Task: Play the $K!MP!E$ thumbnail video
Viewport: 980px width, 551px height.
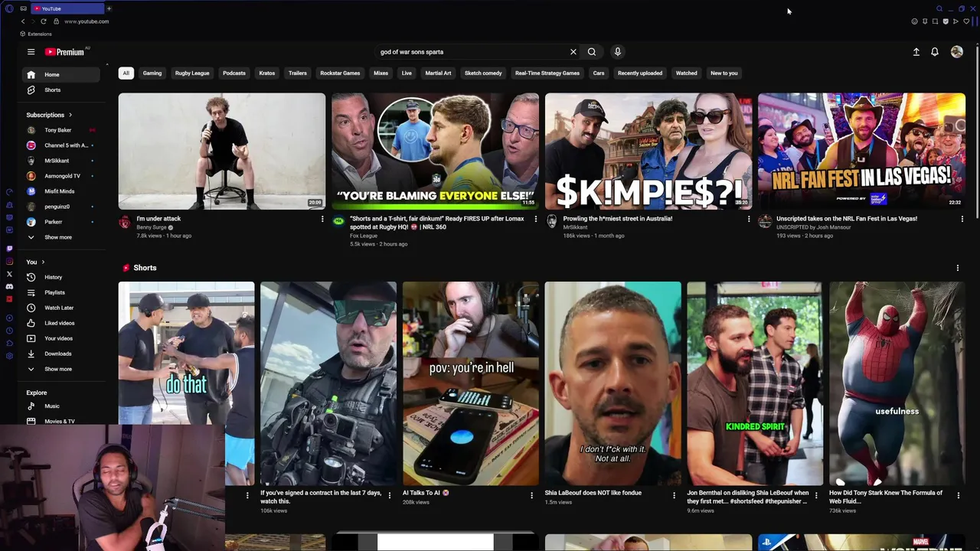Action: [648, 151]
